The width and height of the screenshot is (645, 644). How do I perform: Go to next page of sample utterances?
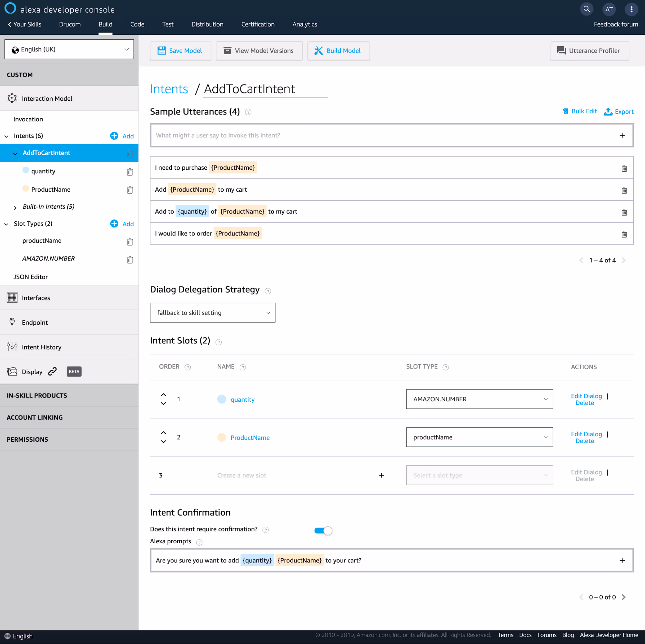point(624,260)
